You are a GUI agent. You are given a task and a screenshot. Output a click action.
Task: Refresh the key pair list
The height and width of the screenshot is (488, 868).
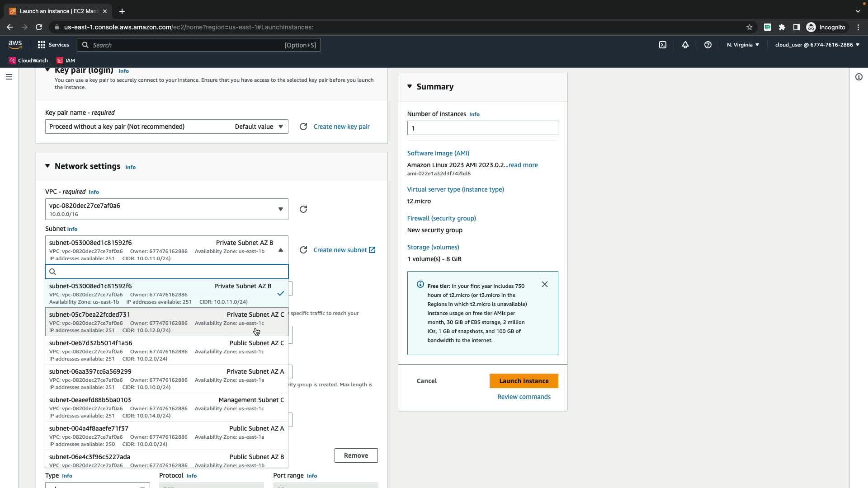click(x=303, y=127)
